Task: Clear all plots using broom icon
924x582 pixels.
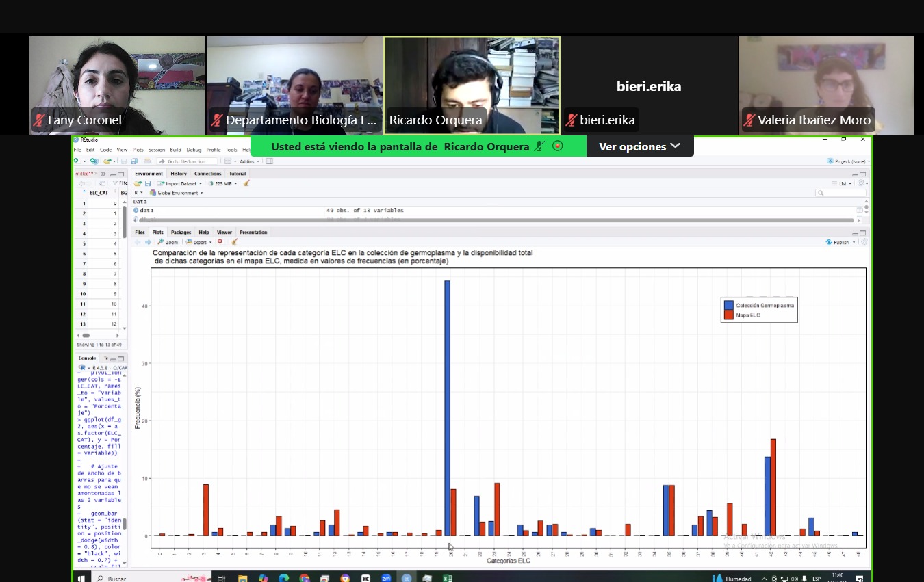Action: click(234, 242)
